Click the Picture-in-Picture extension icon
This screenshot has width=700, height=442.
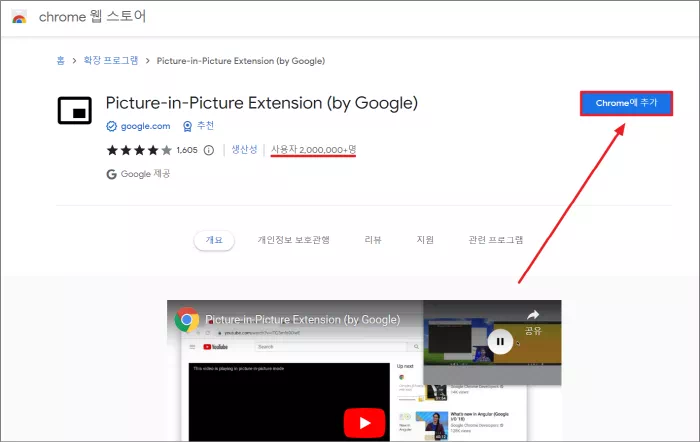point(75,110)
